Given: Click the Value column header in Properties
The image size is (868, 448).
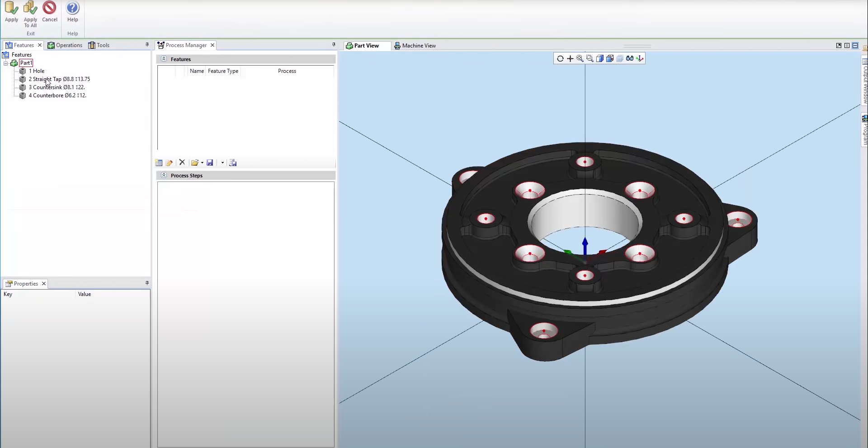Looking at the screenshot, I should pyautogui.click(x=113, y=294).
